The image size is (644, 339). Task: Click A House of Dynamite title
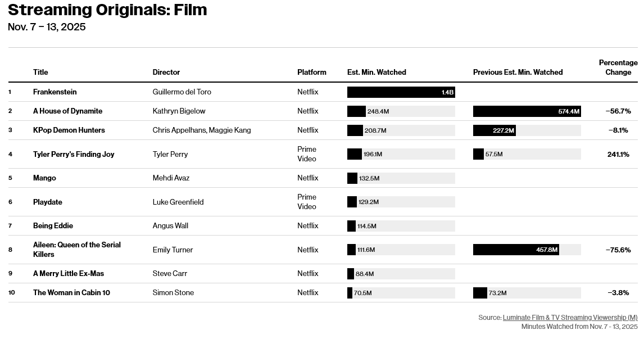[x=67, y=111]
